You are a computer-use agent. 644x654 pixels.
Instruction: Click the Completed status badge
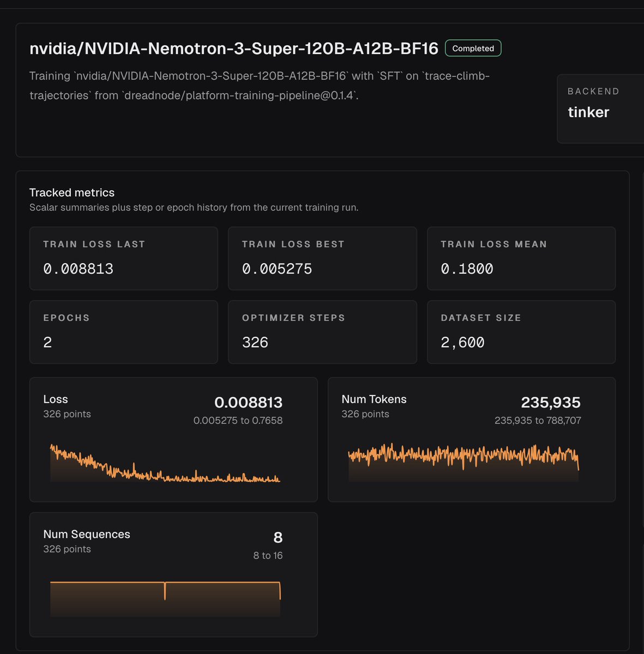pyautogui.click(x=473, y=48)
